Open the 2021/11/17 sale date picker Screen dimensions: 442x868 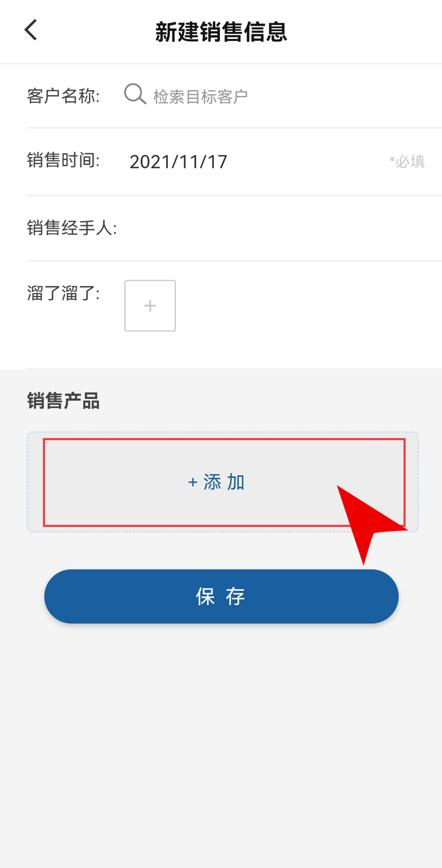coord(178,162)
